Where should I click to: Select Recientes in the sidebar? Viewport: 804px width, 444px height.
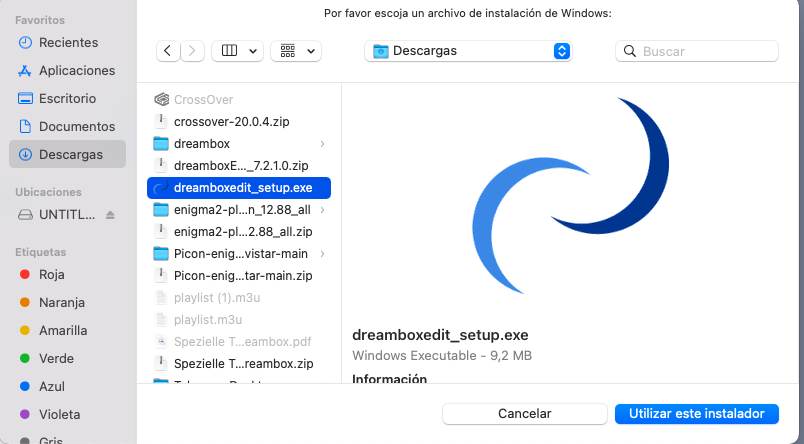67,43
